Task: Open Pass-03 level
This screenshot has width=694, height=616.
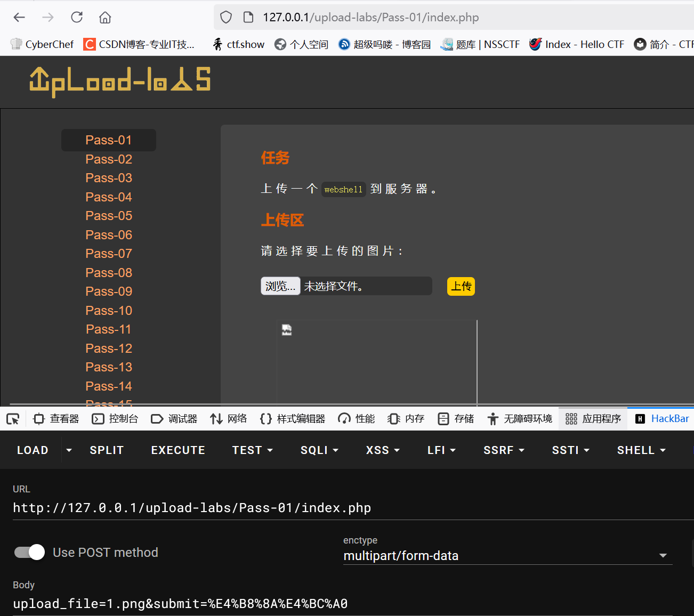Action: [x=109, y=178]
